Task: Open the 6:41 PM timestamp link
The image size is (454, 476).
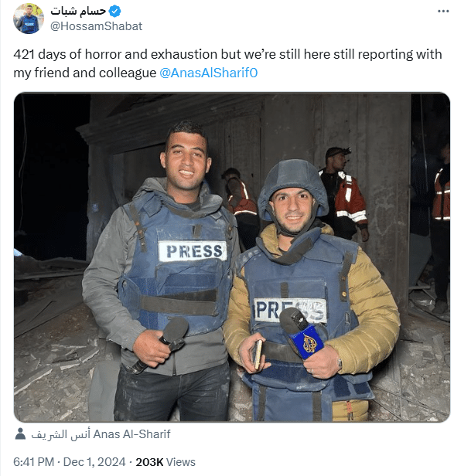Action: [33, 462]
